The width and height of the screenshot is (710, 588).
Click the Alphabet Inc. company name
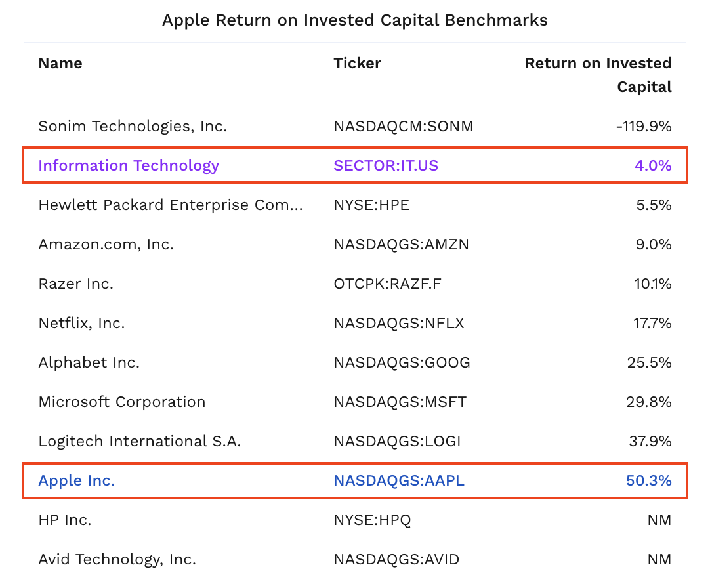click(x=89, y=362)
